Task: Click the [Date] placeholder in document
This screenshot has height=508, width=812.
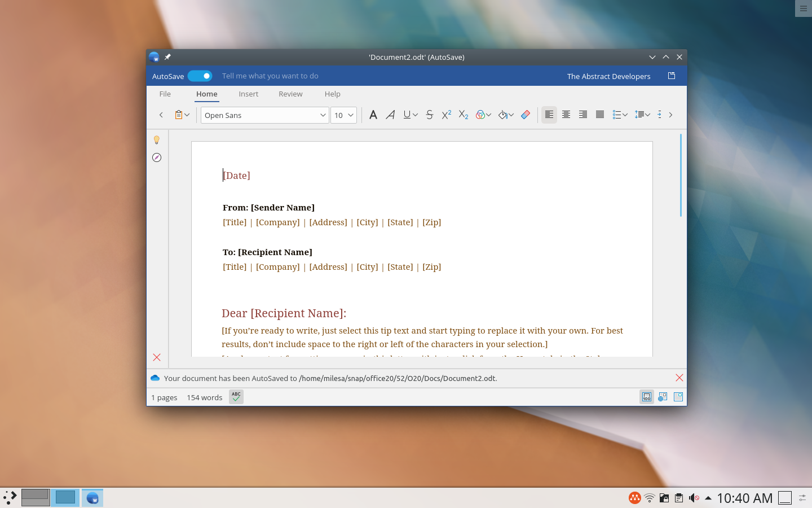Action: click(x=237, y=176)
